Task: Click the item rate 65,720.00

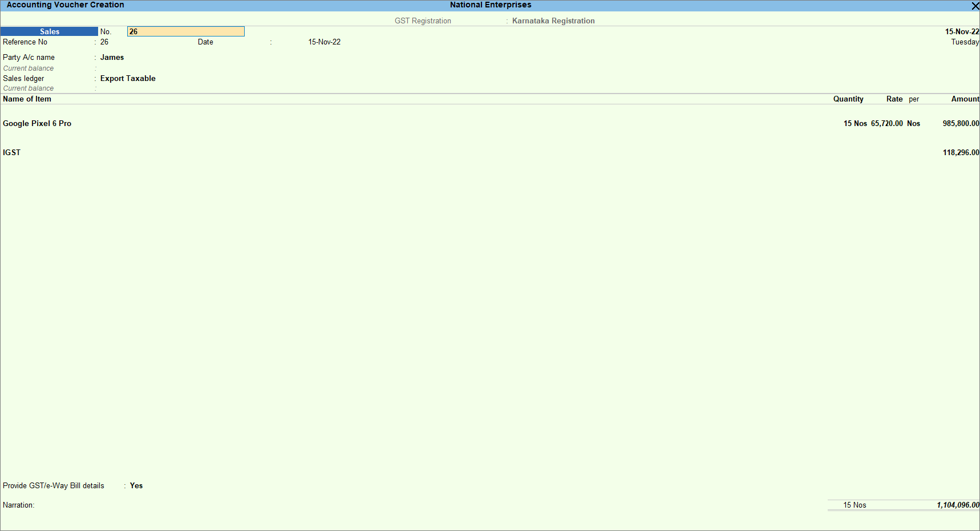Action: click(x=886, y=124)
